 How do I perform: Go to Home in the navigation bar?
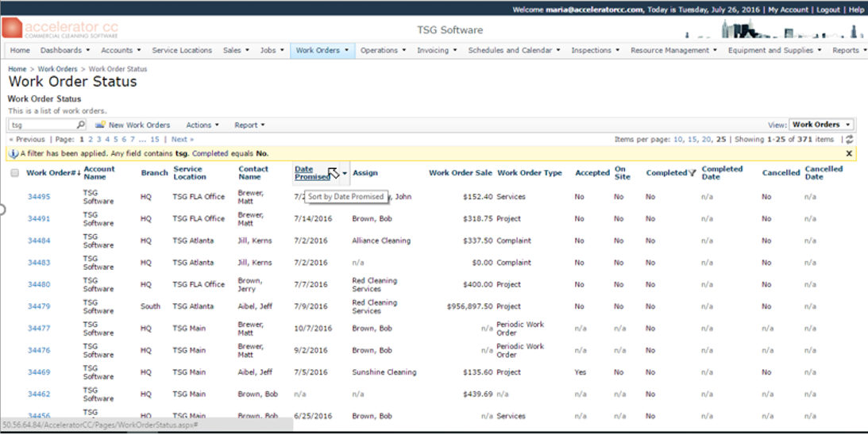pos(20,50)
